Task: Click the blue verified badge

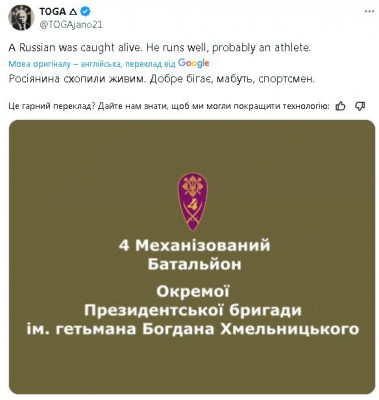Action: point(86,12)
